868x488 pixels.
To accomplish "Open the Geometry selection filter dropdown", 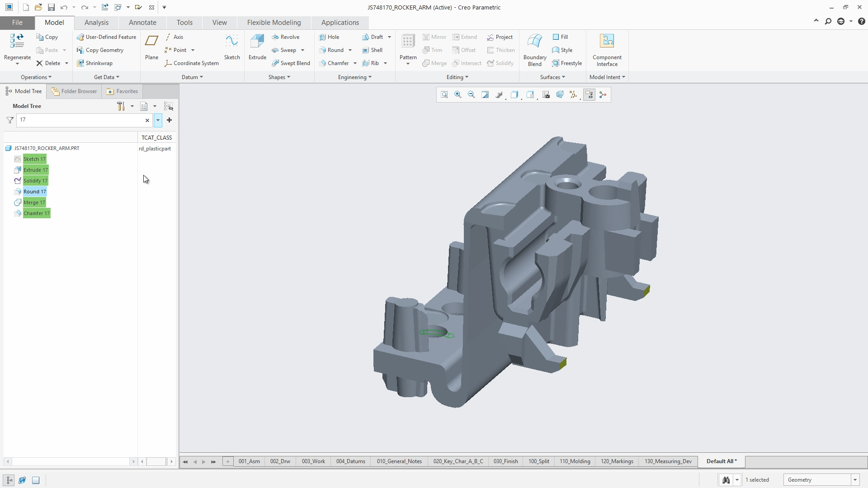I will pyautogui.click(x=854, y=480).
